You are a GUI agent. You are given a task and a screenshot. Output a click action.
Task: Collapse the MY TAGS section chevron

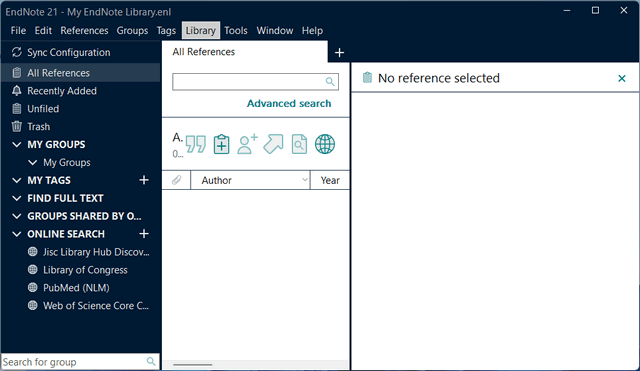pos(17,180)
